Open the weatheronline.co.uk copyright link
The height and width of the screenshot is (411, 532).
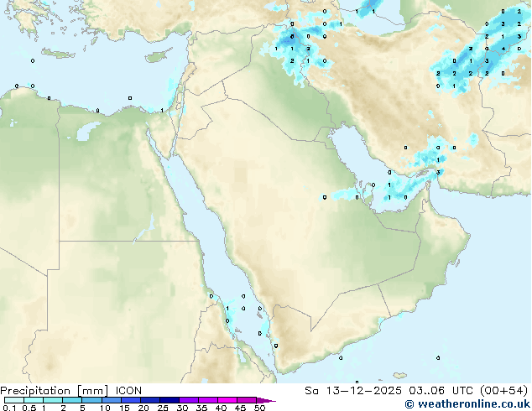[x=467, y=404]
